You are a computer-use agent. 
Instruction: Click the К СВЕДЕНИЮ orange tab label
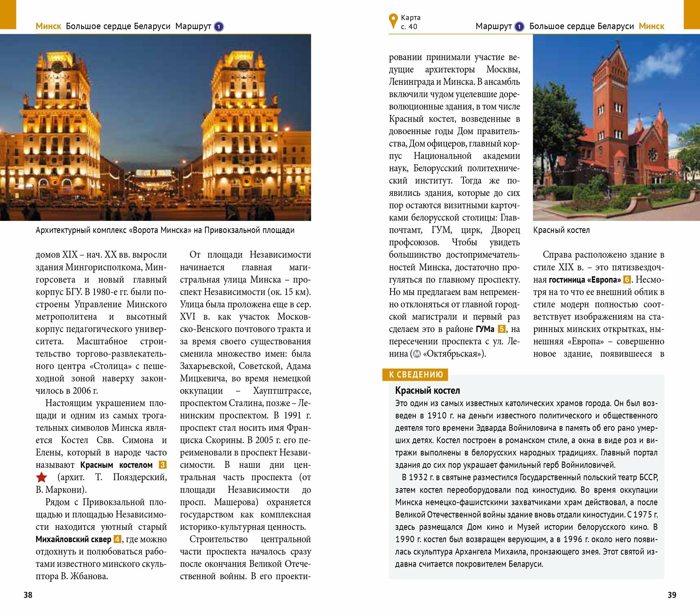click(x=415, y=374)
